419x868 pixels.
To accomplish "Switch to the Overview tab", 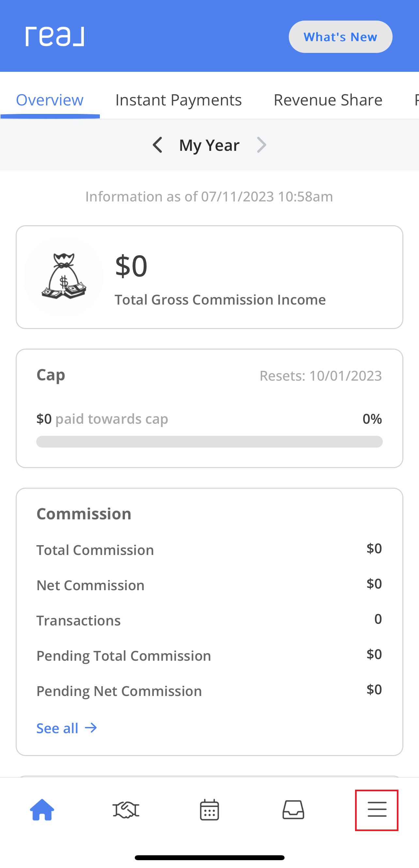I will point(50,100).
